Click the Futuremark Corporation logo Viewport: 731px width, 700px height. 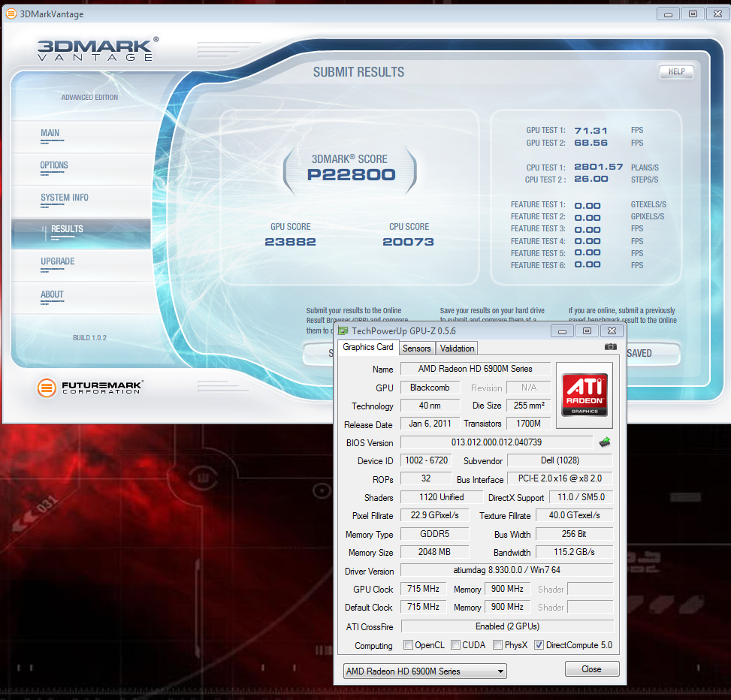(x=90, y=388)
